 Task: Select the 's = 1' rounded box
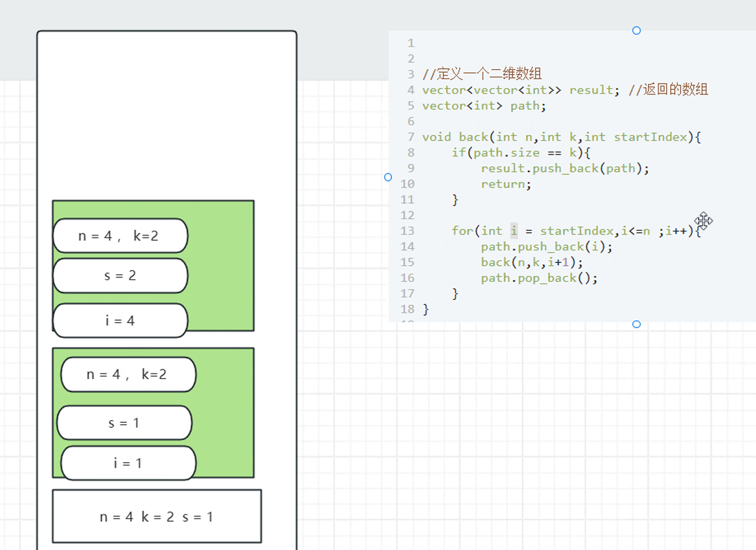tap(124, 423)
